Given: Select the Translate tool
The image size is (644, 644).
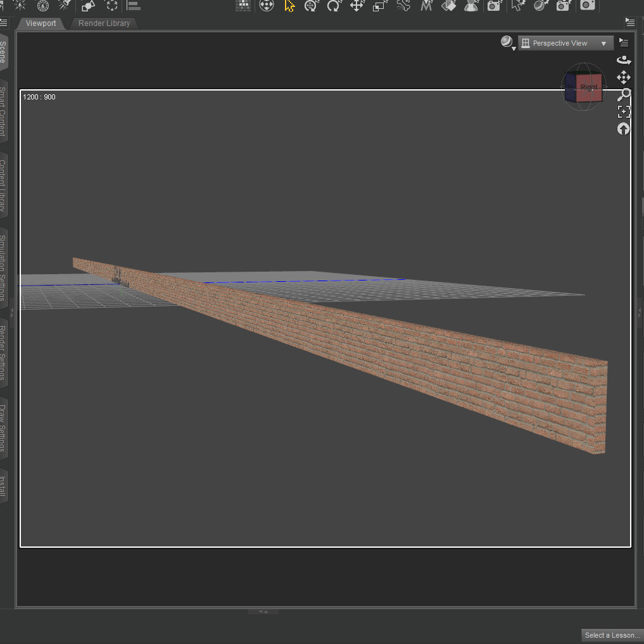Looking at the screenshot, I should point(357,5).
